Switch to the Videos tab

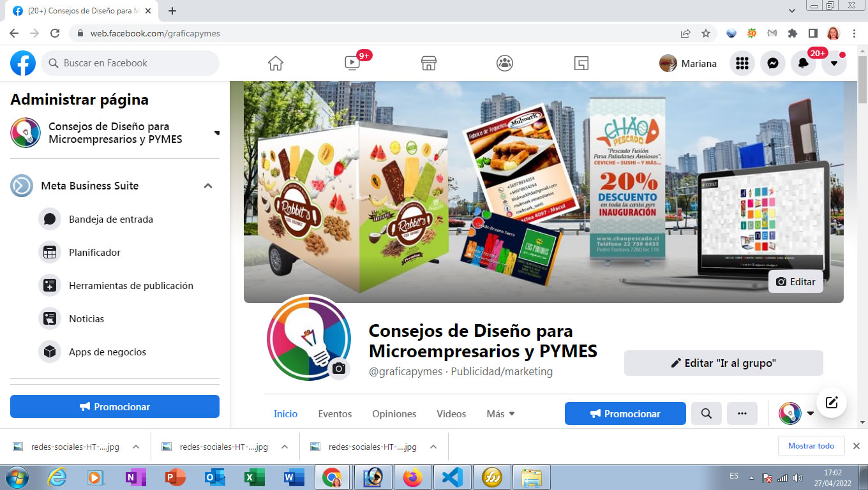click(x=451, y=413)
